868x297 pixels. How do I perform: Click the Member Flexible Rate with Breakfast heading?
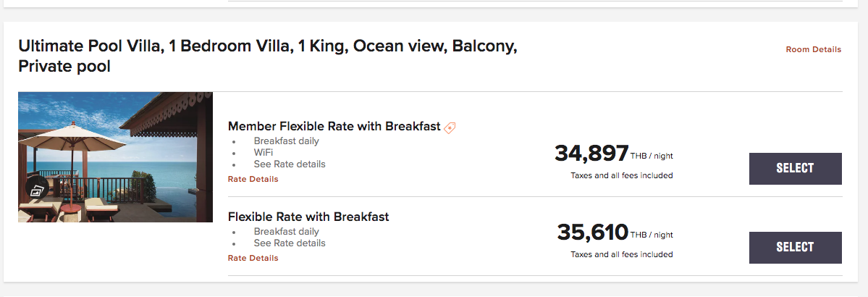(334, 126)
